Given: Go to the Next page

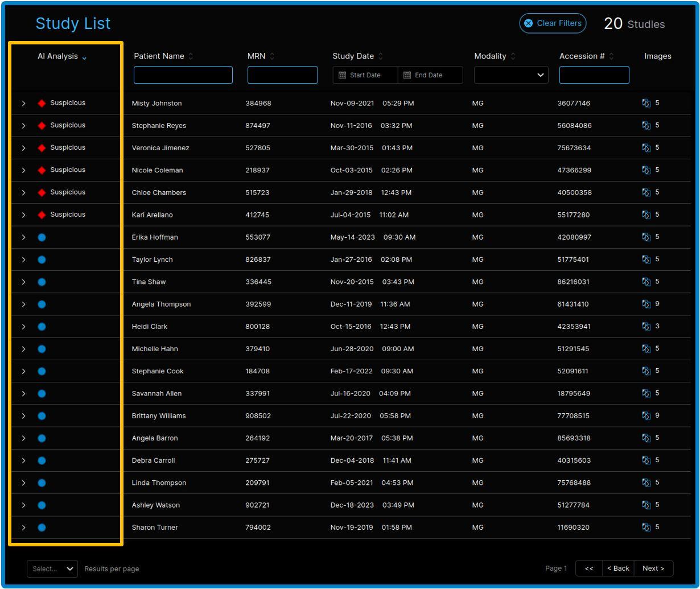Looking at the screenshot, I should tap(653, 568).
